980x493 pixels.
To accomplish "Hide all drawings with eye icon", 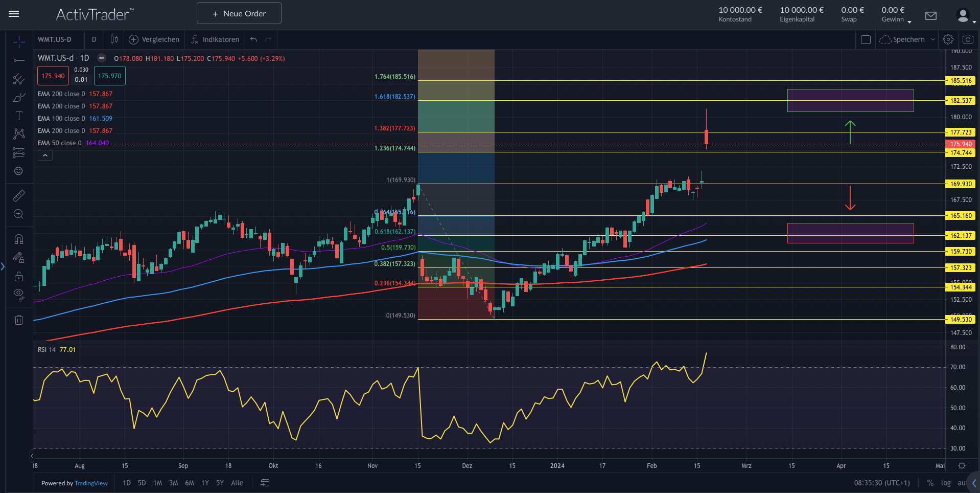I will pyautogui.click(x=19, y=294).
